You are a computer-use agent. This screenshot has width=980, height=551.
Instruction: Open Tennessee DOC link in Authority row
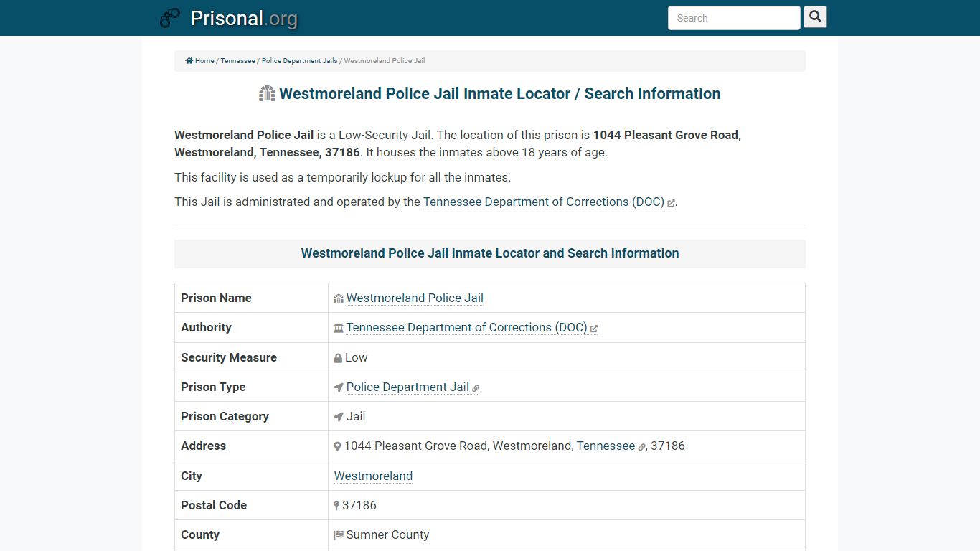pos(466,327)
